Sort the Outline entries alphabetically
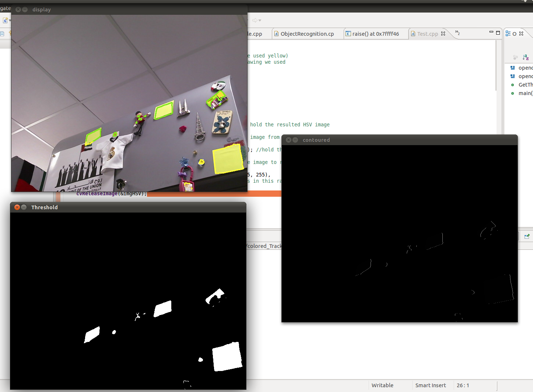The width and height of the screenshot is (533, 392). 526,57
